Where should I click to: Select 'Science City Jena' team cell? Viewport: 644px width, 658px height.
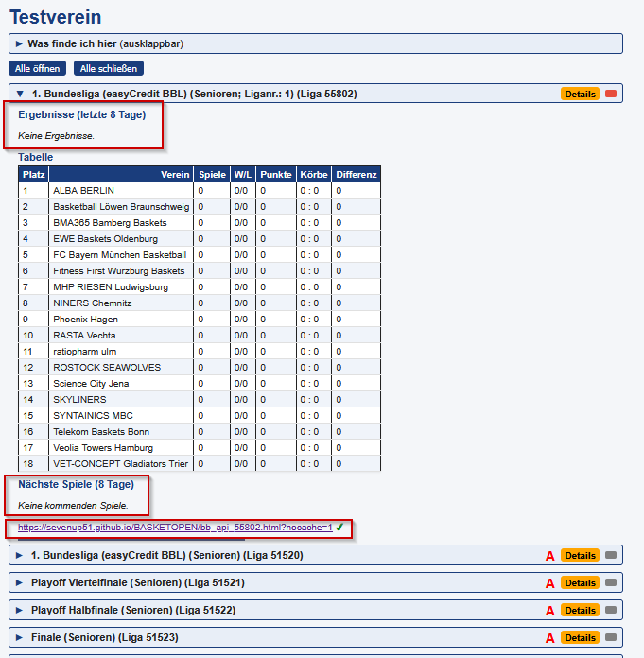click(121, 384)
